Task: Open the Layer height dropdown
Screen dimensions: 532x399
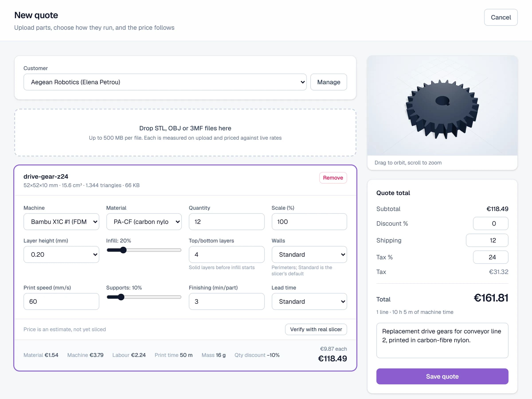Action: pos(61,254)
